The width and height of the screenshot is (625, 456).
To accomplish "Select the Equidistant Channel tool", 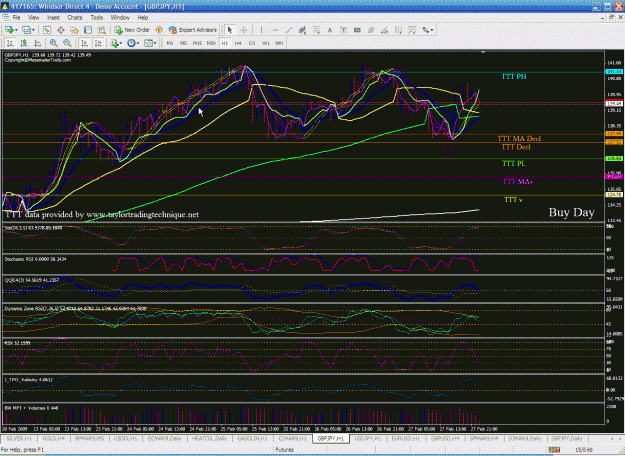I will click(x=302, y=30).
